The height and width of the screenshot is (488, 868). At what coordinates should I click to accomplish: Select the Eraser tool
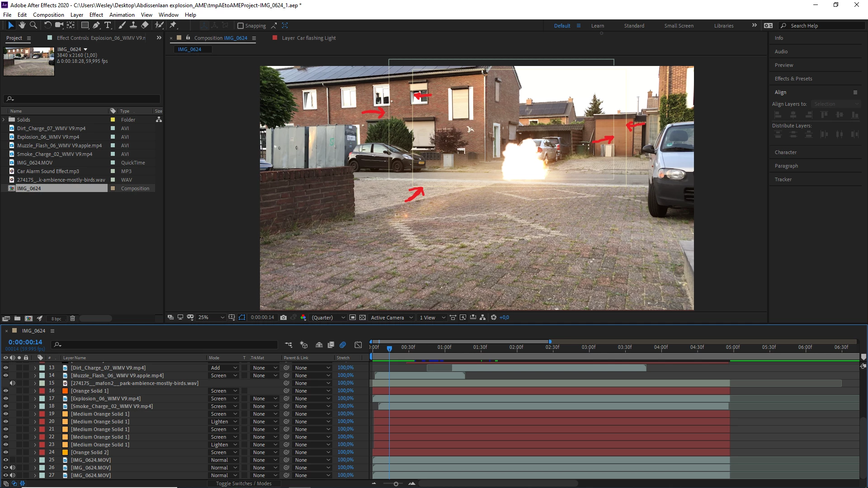click(145, 25)
